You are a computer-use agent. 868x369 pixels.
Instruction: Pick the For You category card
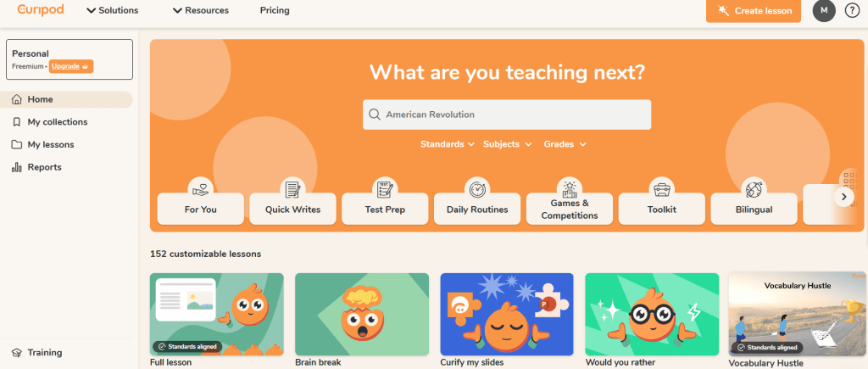pyautogui.click(x=200, y=209)
